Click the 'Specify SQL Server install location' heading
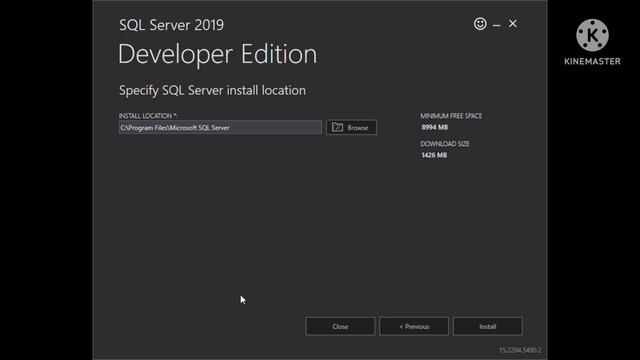This screenshot has width=640, height=360. [212, 91]
